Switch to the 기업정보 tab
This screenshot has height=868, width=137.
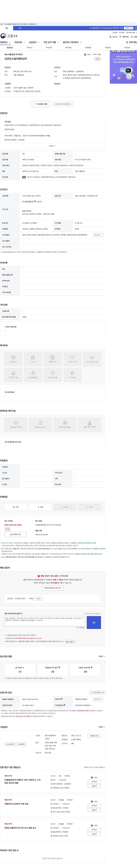point(107,48)
